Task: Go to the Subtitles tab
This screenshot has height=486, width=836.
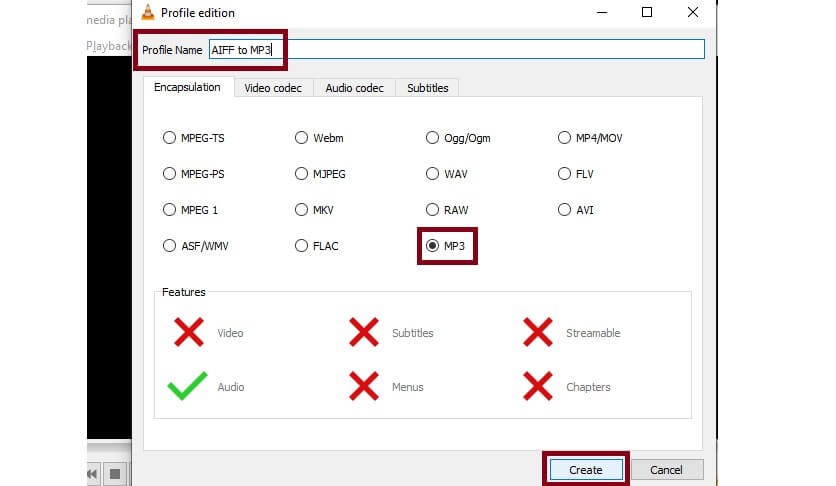Action: point(427,88)
